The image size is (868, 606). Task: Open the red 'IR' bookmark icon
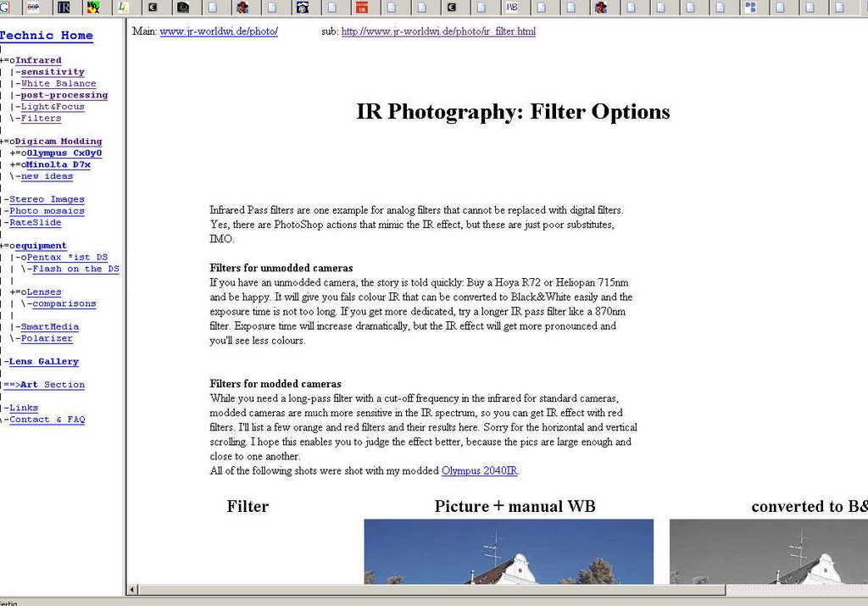[361, 7]
